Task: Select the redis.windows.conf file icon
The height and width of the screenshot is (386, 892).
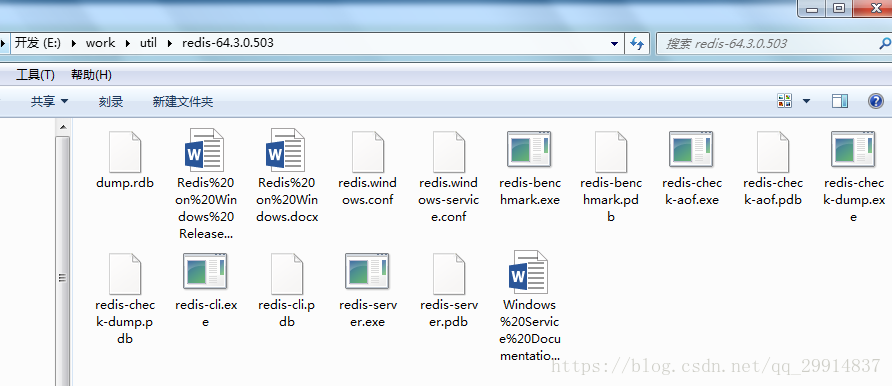Action: tap(367, 152)
